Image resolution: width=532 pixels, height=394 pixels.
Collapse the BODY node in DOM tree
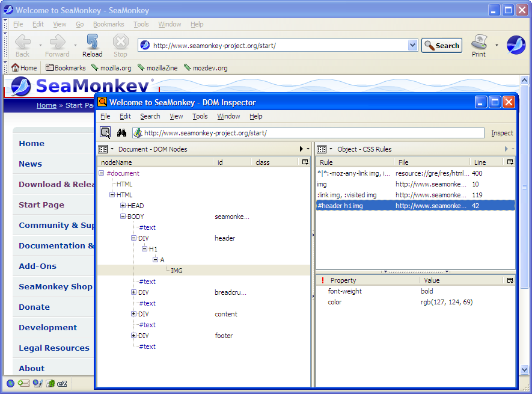[123, 217]
